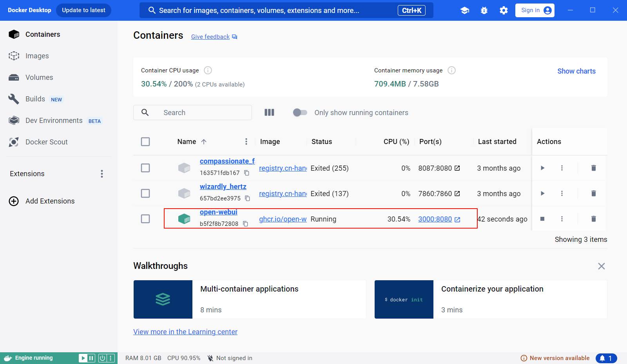Viewport: 627px width, 364px height.
Task: Click CPU usage info icon
Action: pos(208,70)
